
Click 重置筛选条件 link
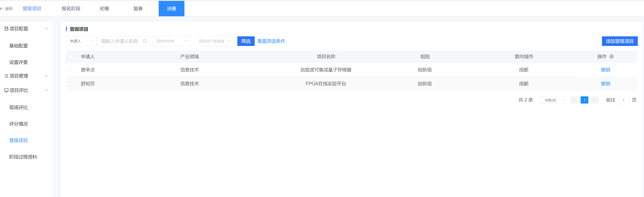[271, 41]
